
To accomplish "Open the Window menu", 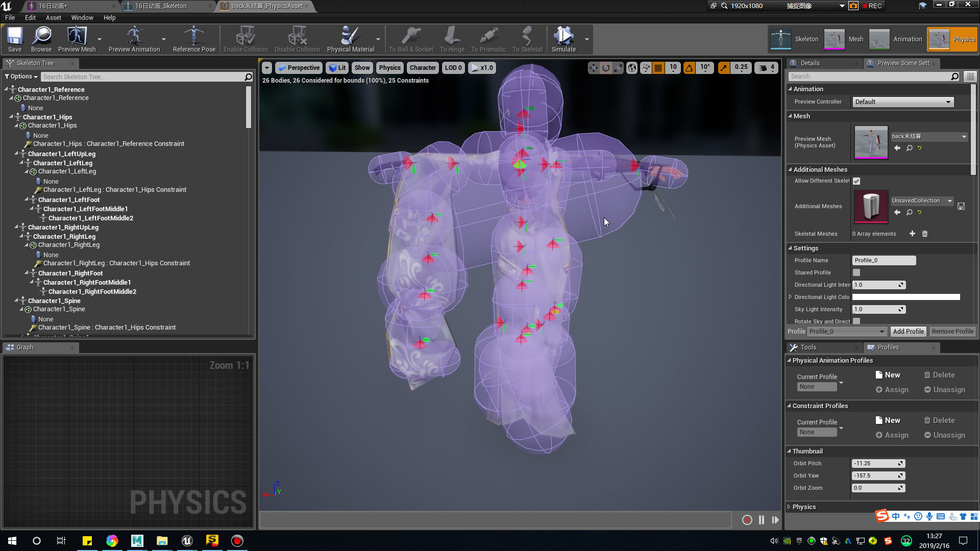I will point(82,17).
